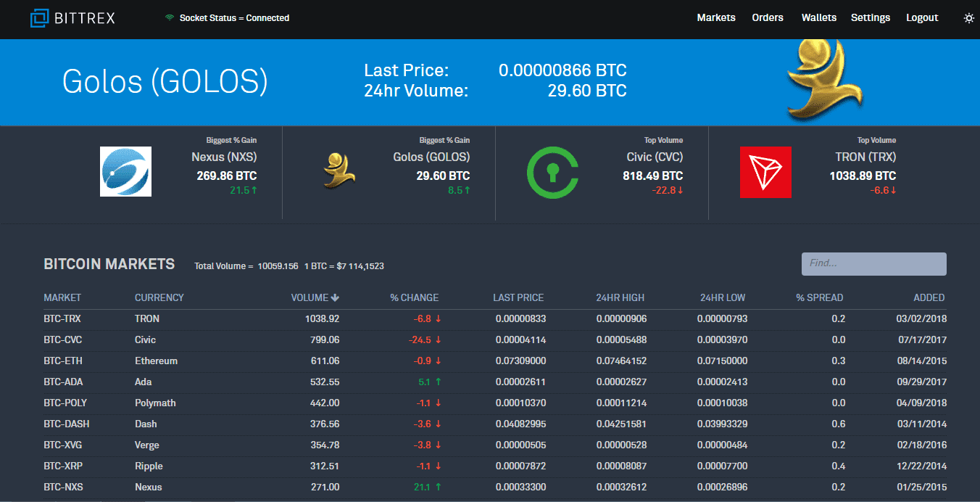This screenshot has width=980, height=502.
Task: Click the green Civic keyhole logo
Action: 552,173
